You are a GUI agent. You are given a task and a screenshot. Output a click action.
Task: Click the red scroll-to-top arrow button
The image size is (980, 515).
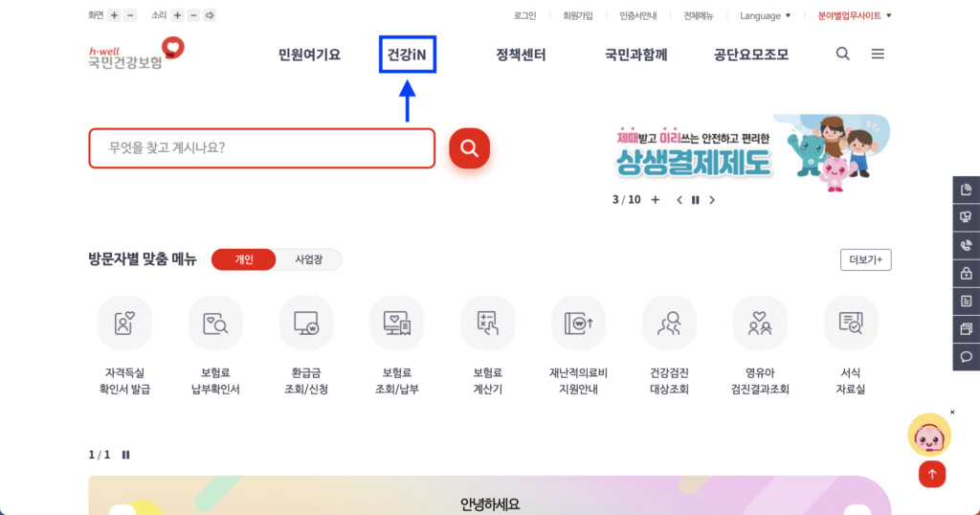pyautogui.click(x=931, y=474)
